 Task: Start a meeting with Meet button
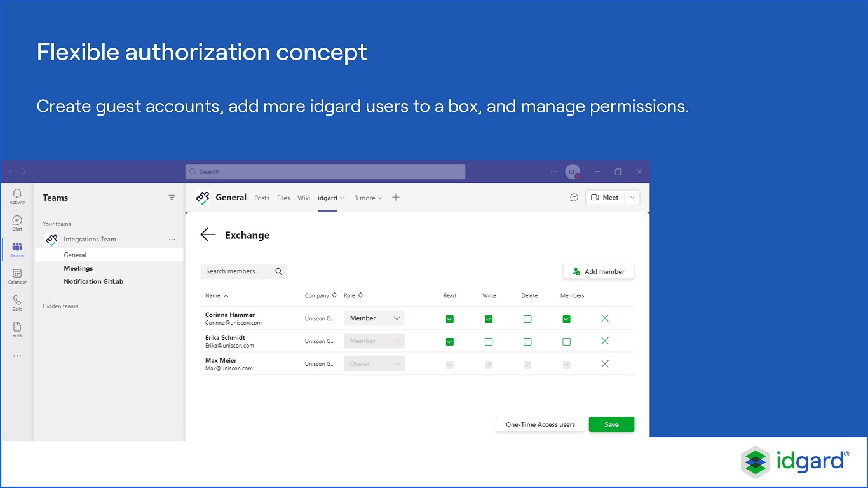pyautogui.click(x=605, y=198)
